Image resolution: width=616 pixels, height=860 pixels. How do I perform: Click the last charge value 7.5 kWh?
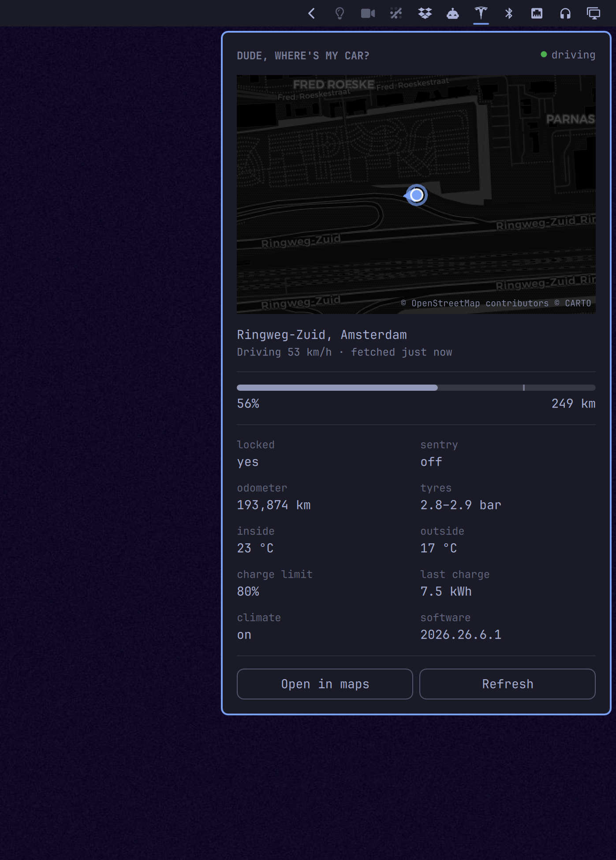pyautogui.click(x=446, y=591)
